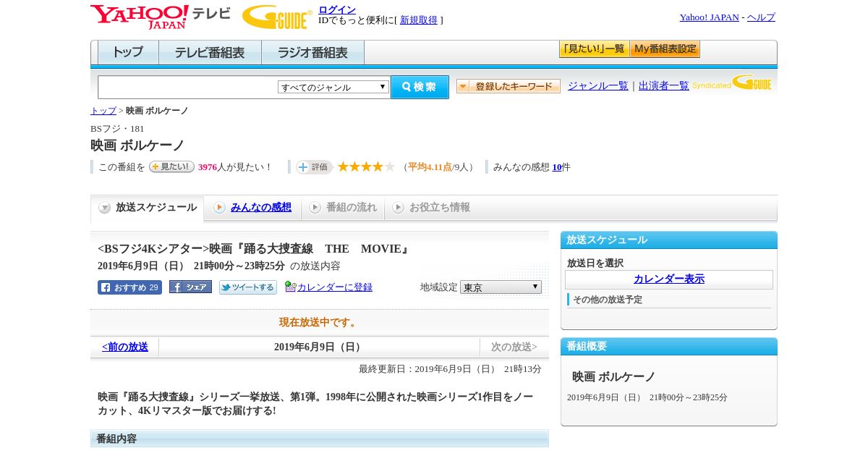Image resolution: width=868 pixels, height=456 pixels.
Task: Click the 映画 ボルケーノ page title
Action: pyautogui.click(x=137, y=145)
